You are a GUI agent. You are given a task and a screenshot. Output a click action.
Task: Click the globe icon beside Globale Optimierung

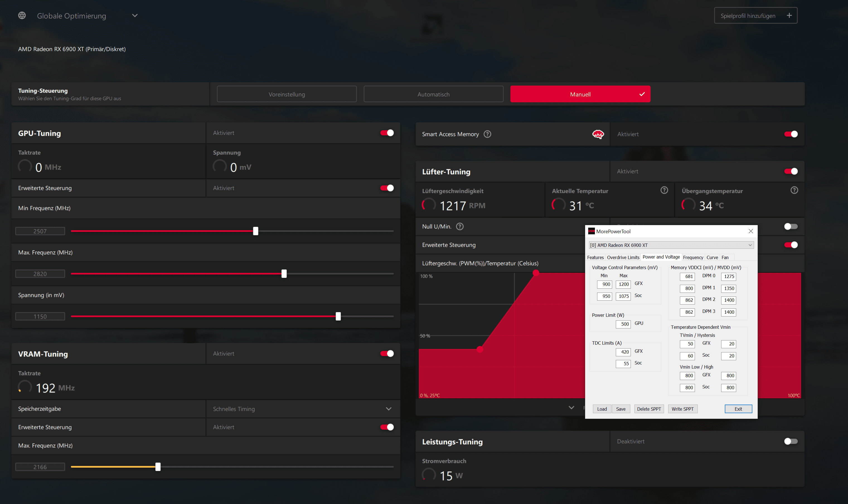point(22,16)
